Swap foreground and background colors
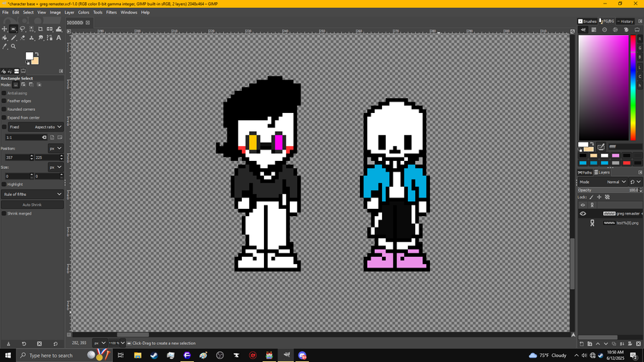This screenshot has height=362, width=644. [37, 54]
